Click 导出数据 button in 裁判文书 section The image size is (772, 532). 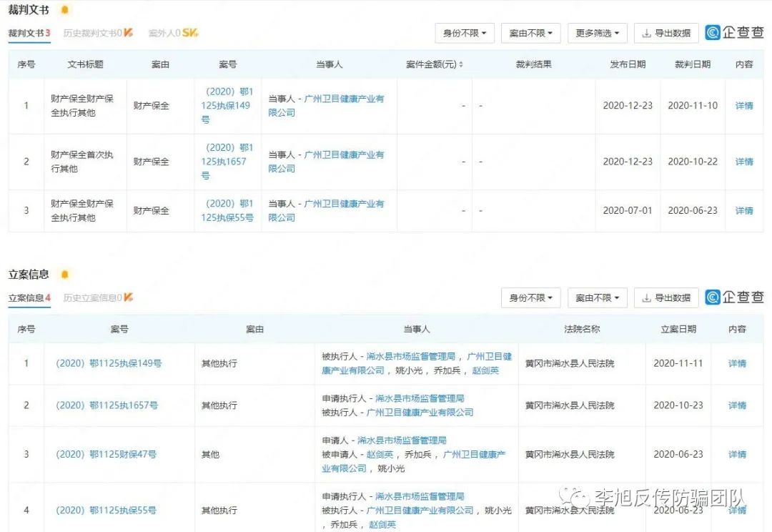point(666,33)
